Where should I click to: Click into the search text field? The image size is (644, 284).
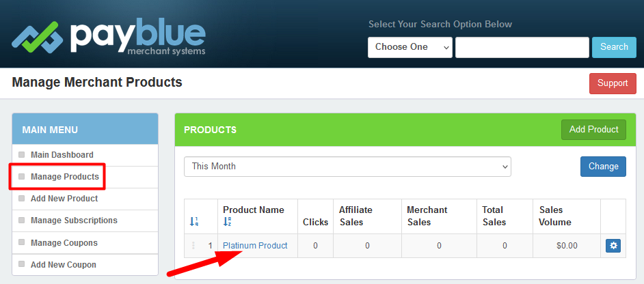522,47
